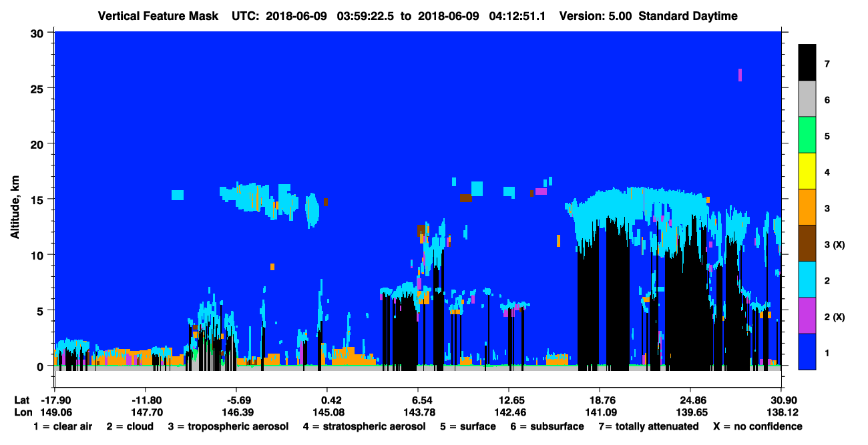Click the isolated magenta feature near 26 km altitude
The height and width of the screenshot is (445, 868).
pyautogui.click(x=740, y=75)
